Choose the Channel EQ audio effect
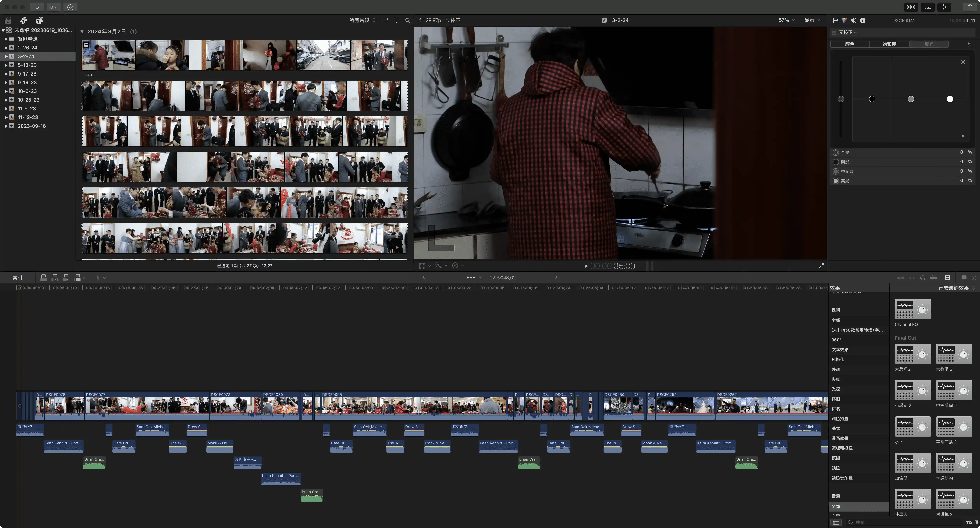Viewport: 980px width, 528px height. click(x=913, y=313)
